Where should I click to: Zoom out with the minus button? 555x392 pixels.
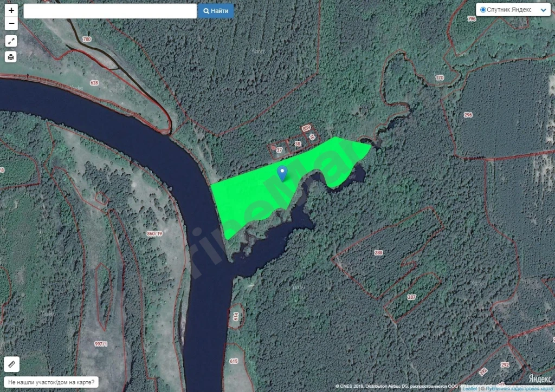click(x=11, y=23)
